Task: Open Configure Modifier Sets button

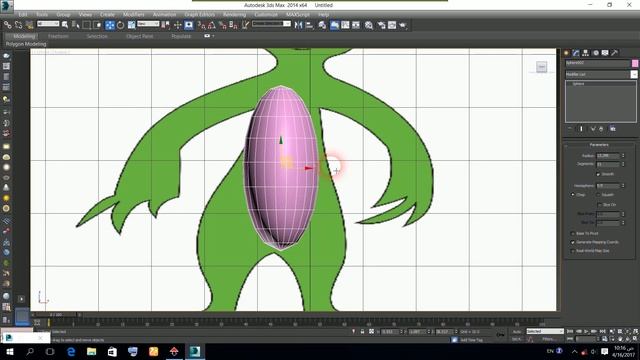Action: [x=613, y=129]
